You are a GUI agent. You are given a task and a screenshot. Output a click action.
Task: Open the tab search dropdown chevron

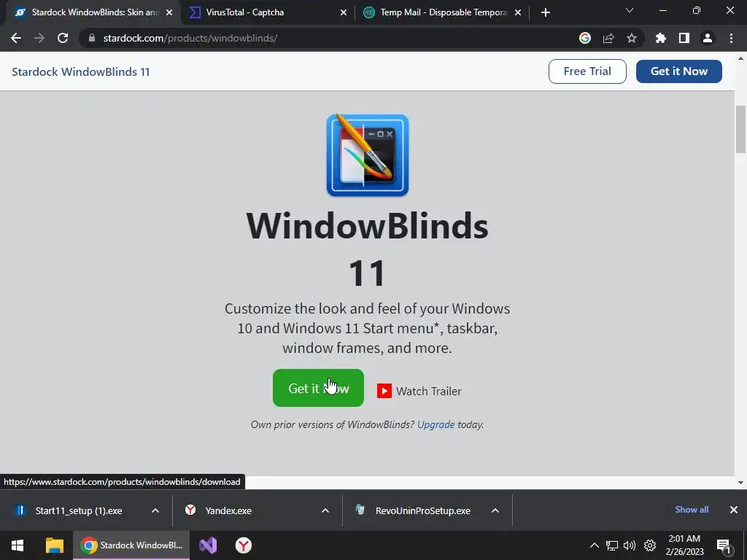(x=630, y=10)
